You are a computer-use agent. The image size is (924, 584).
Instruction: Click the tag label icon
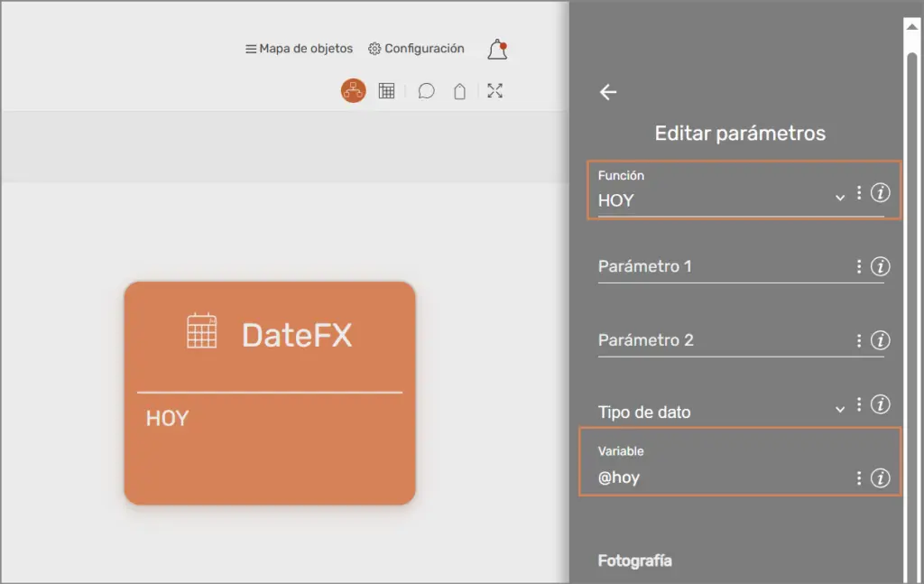pyautogui.click(x=459, y=90)
